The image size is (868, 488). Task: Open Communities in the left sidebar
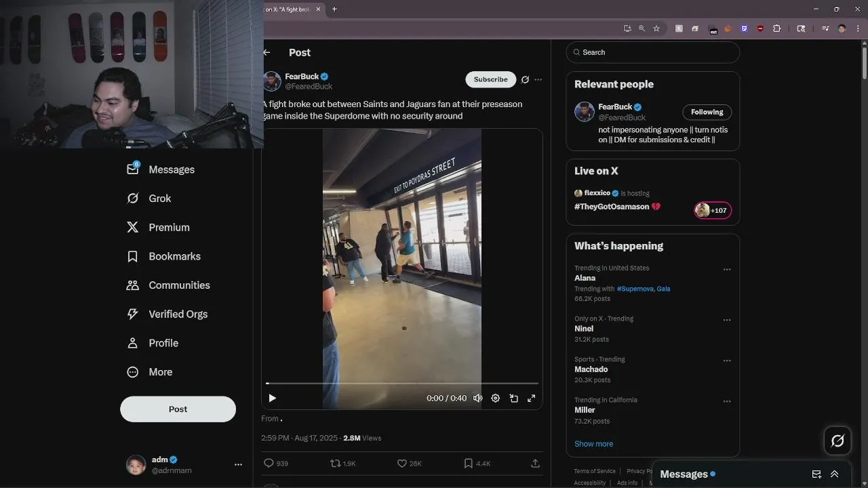pyautogui.click(x=168, y=285)
